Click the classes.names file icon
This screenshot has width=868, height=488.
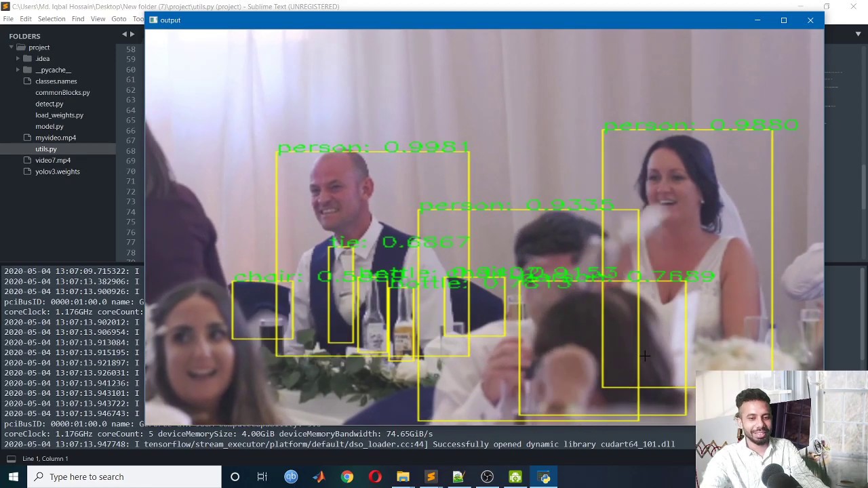point(27,81)
